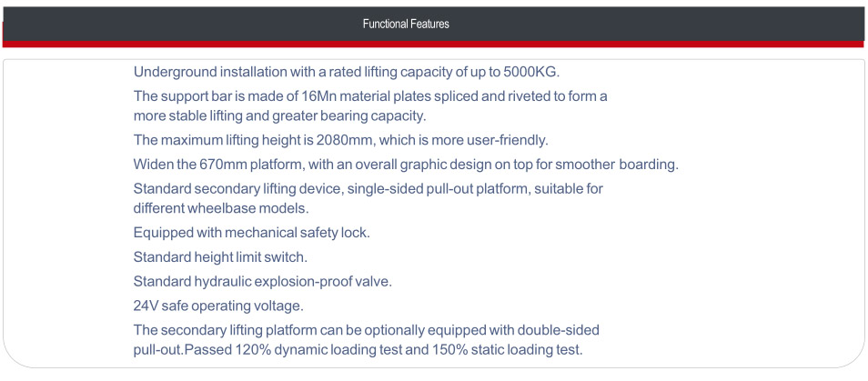The image size is (868, 381).
Task: Click the mechanical safety lock line
Action: [x=251, y=233]
